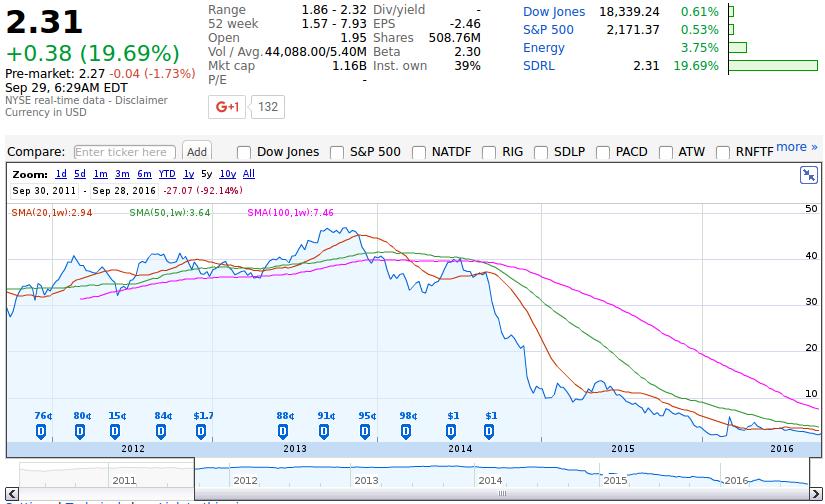Viewport: 825px width, 504px height.
Task: Choose the 10y zoom option
Action: (x=228, y=174)
